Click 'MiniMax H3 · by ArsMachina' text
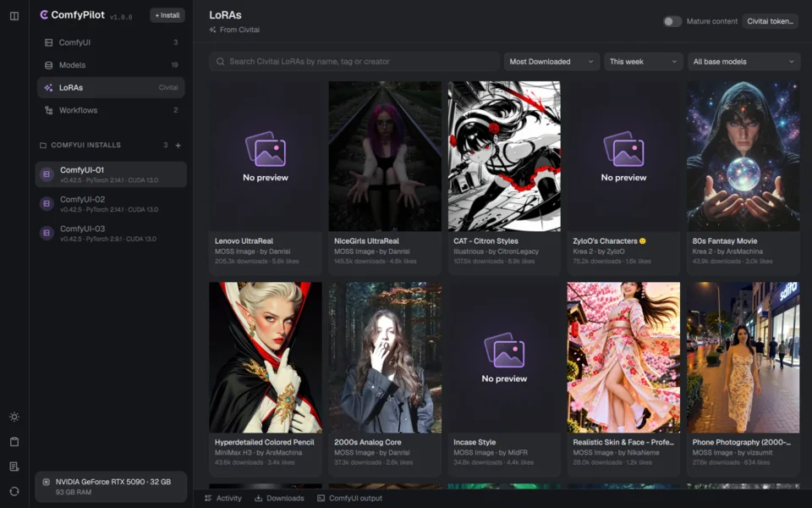The height and width of the screenshot is (508, 812). 259,452
